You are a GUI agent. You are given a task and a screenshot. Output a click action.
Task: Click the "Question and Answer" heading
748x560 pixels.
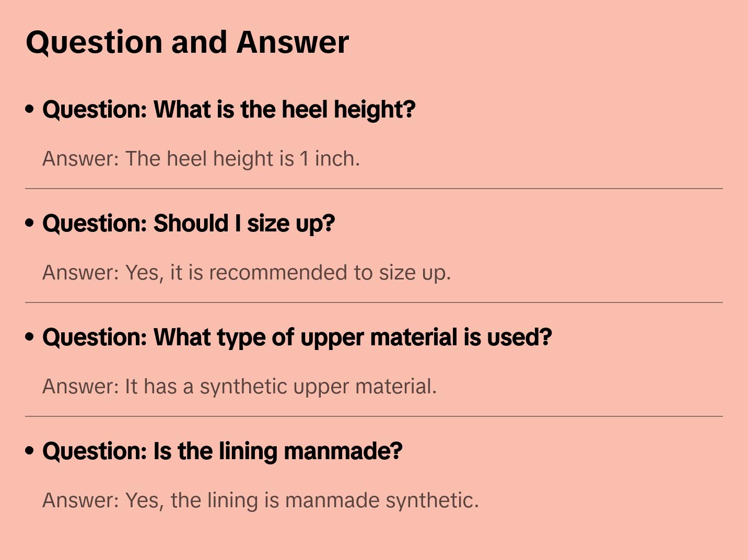pyautogui.click(x=187, y=42)
